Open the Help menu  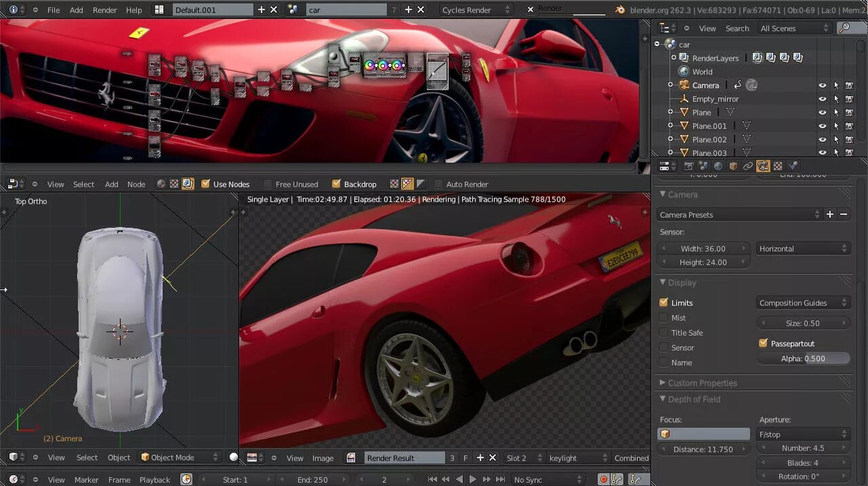coord(134,10)
